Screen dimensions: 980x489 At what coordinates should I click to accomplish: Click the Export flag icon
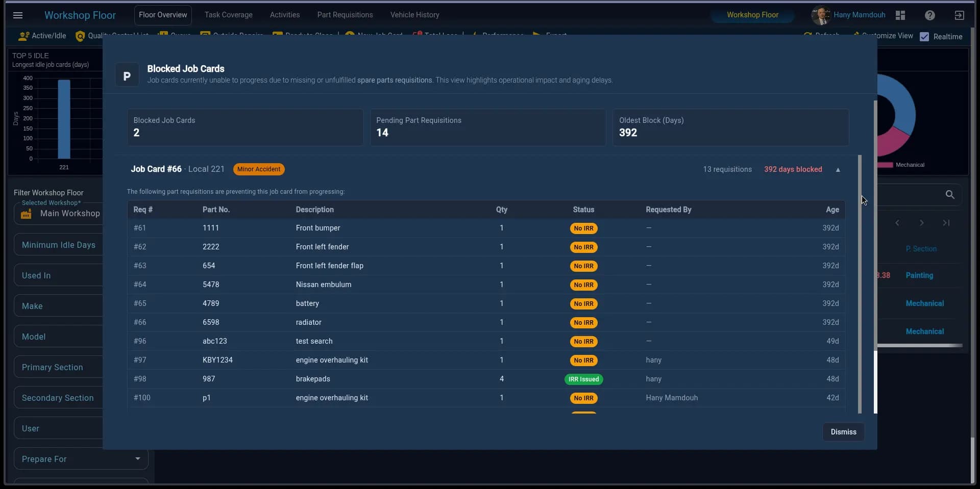coord(536,34)
